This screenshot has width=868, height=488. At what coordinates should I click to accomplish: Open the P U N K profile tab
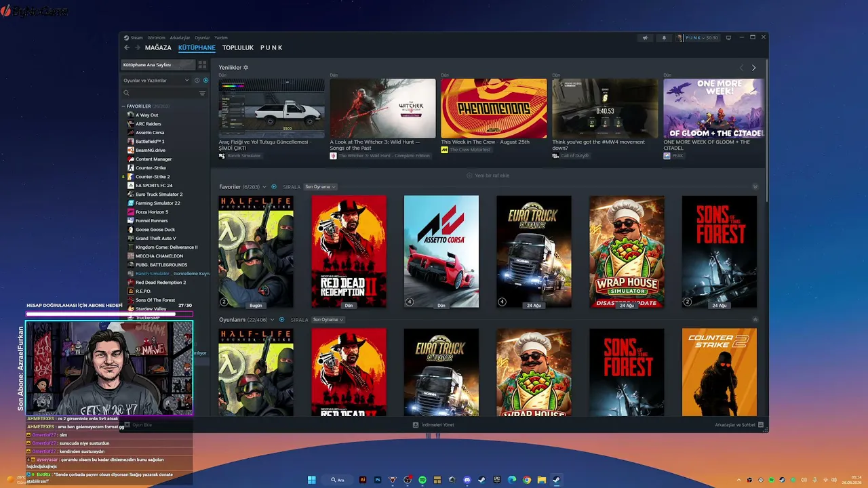tap(271, 47)
